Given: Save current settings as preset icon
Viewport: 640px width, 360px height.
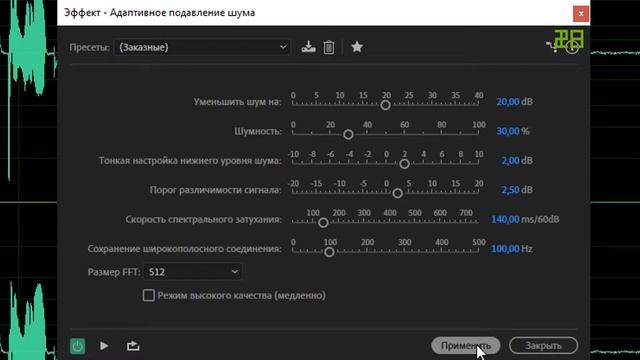Looking at the screenshot, I should [308, 47].
